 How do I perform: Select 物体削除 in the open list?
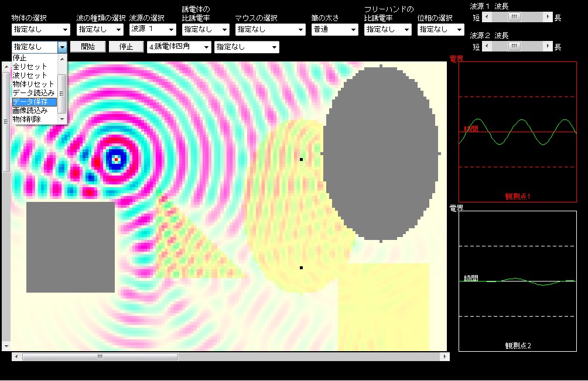coord(35,119)
